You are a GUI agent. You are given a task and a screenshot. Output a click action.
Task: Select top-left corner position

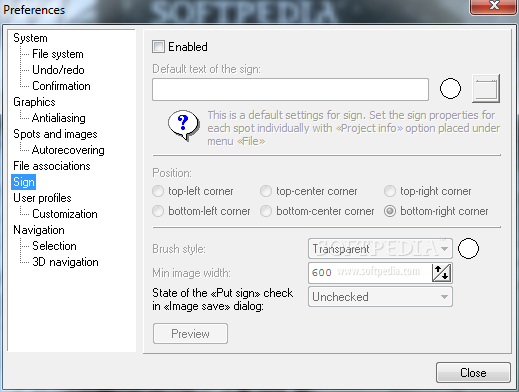[158, 191]
